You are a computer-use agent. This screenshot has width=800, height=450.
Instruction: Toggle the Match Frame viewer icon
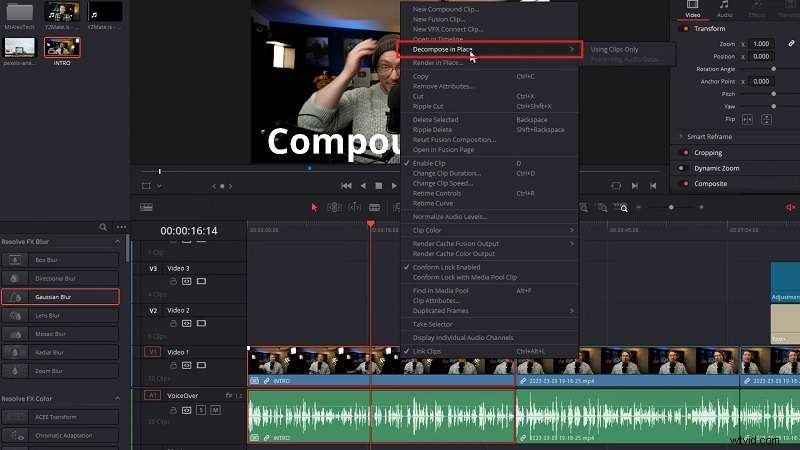616,186
